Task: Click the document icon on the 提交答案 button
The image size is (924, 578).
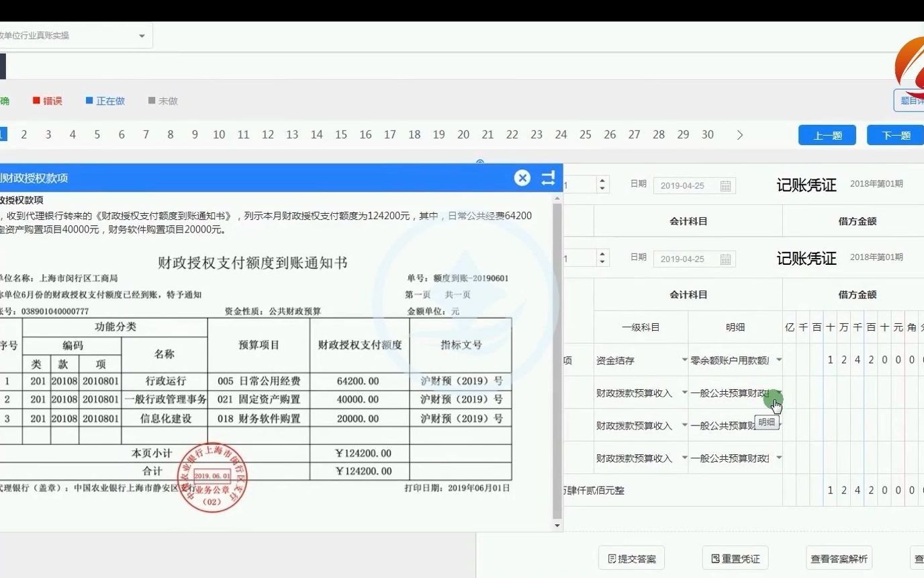Action: point(612,559)
